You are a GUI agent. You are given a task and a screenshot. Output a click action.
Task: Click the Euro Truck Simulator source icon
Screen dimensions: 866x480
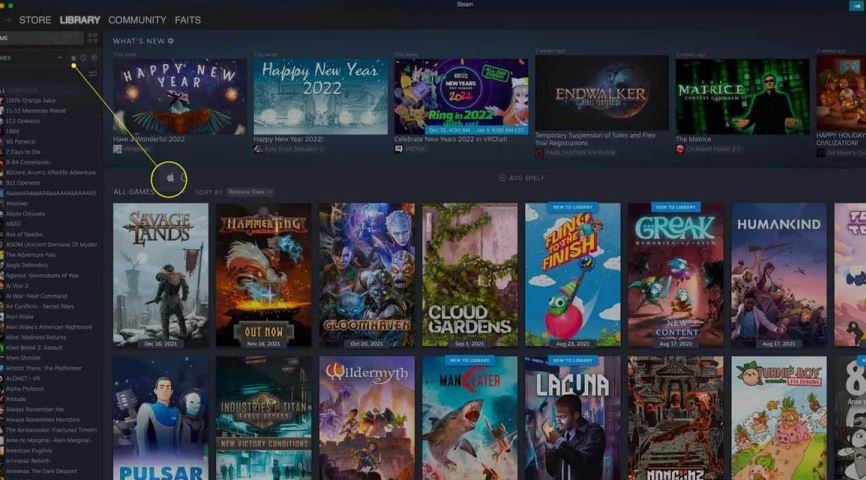click(257, 149)
